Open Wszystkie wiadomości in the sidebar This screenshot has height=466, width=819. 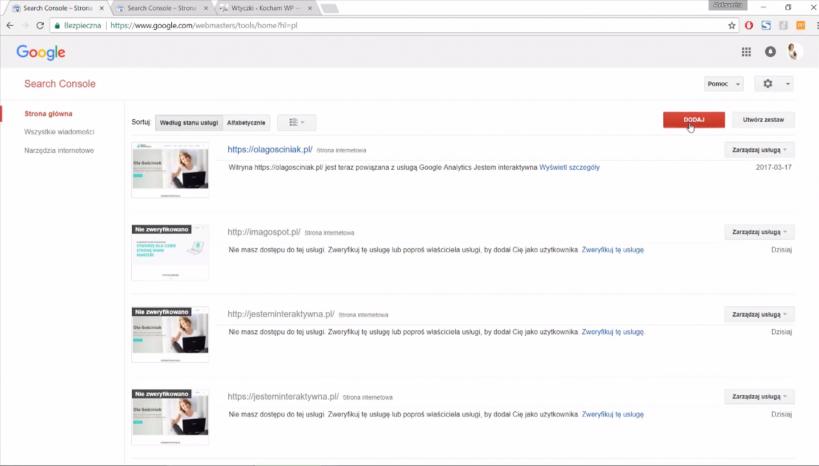click(x=59, y=132)
